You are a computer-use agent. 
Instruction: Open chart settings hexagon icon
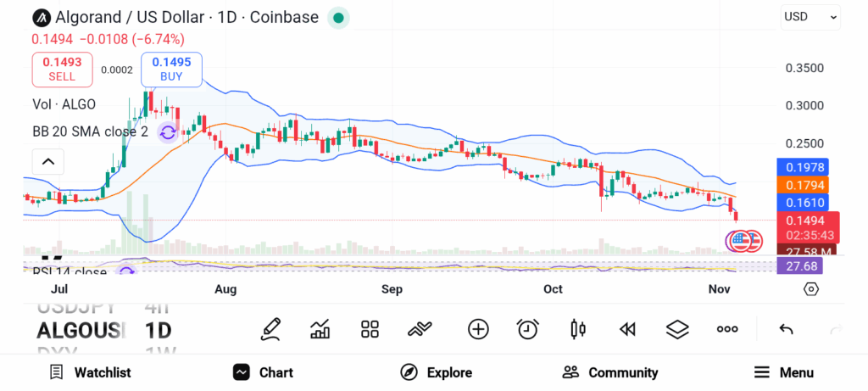(x=811, y=289)
